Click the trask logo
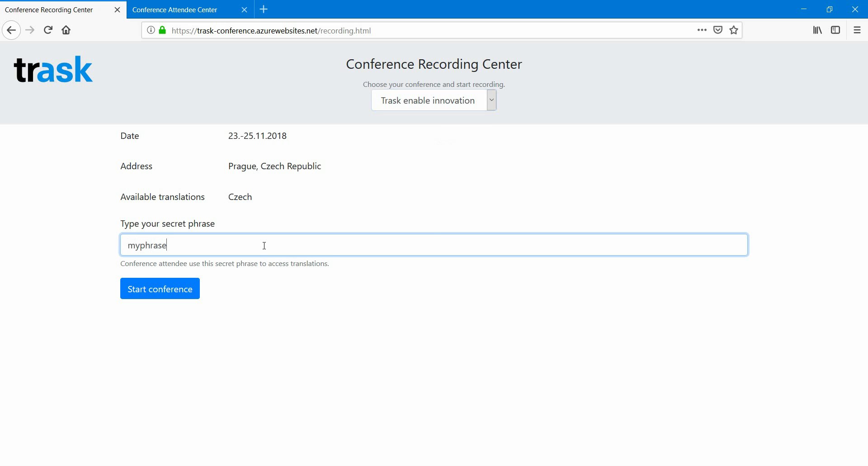This screenshot has height=466, width=868. tap(53, 70)
